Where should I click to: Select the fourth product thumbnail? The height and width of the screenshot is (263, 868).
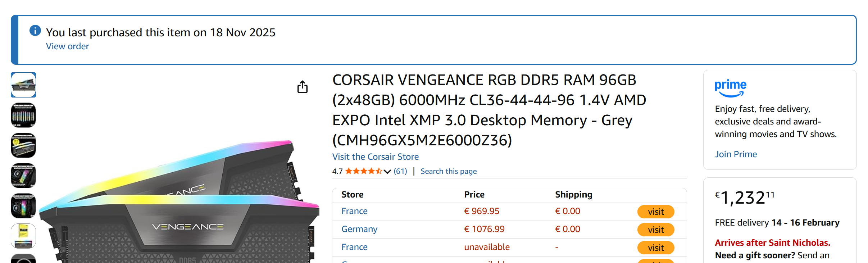[23, 176]
